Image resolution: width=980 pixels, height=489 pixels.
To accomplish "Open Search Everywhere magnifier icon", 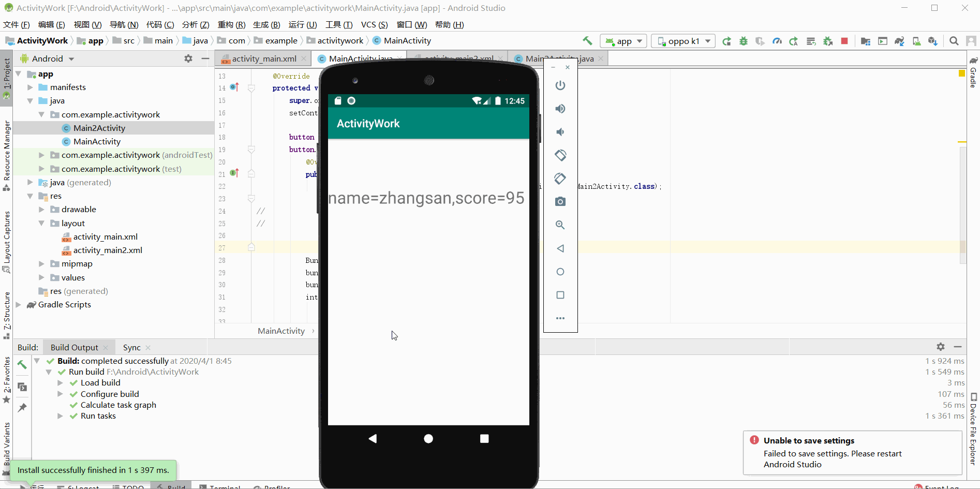I will coord(954,41).
